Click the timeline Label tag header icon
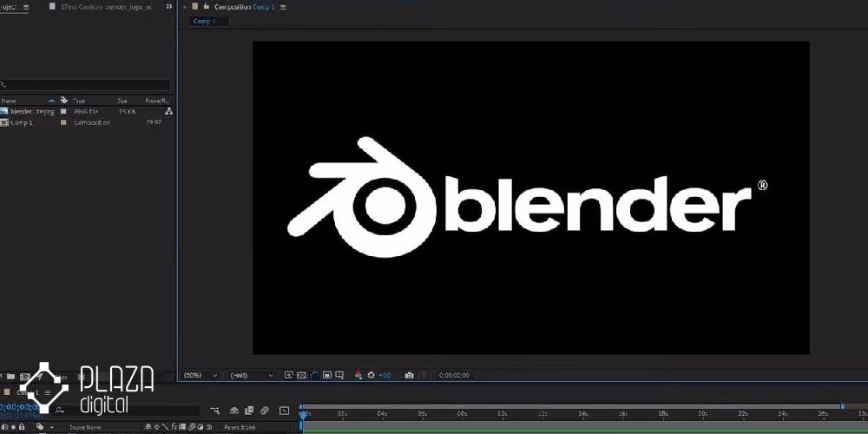This screenshot has width=868, height=434. click(x=40, y=427)
